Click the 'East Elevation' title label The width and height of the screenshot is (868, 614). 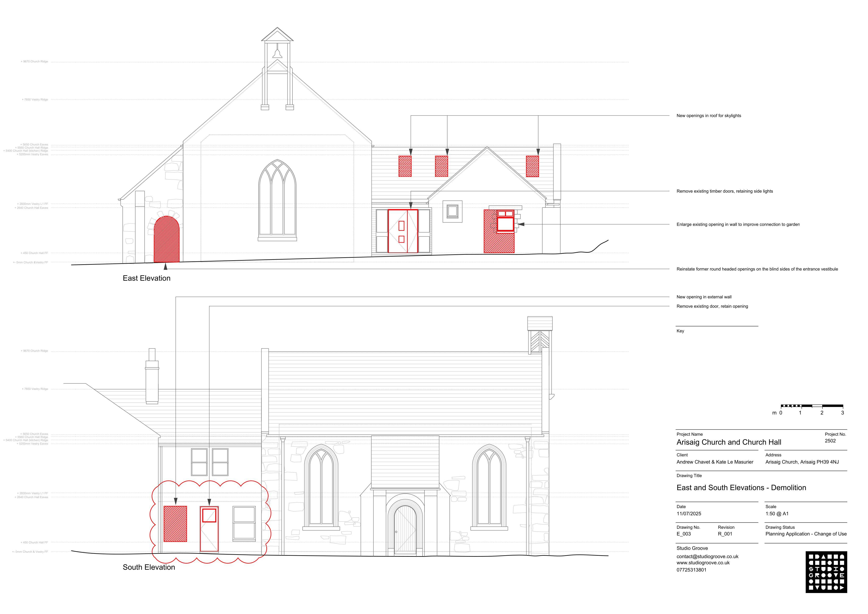(x=146, y=278)
